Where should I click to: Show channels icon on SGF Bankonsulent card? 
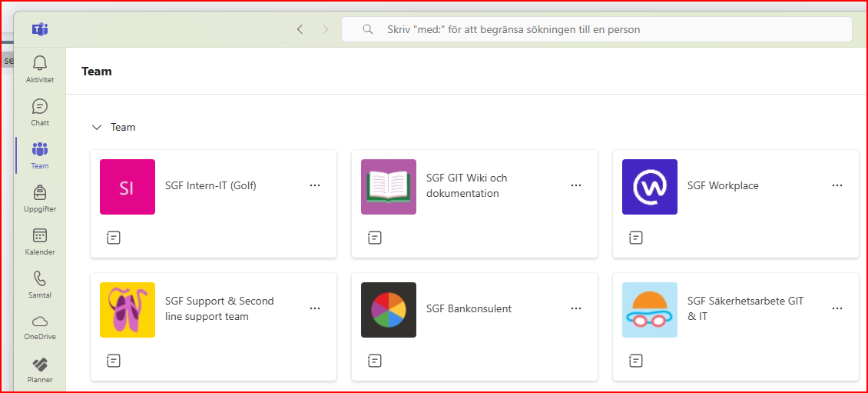point(375,361)
